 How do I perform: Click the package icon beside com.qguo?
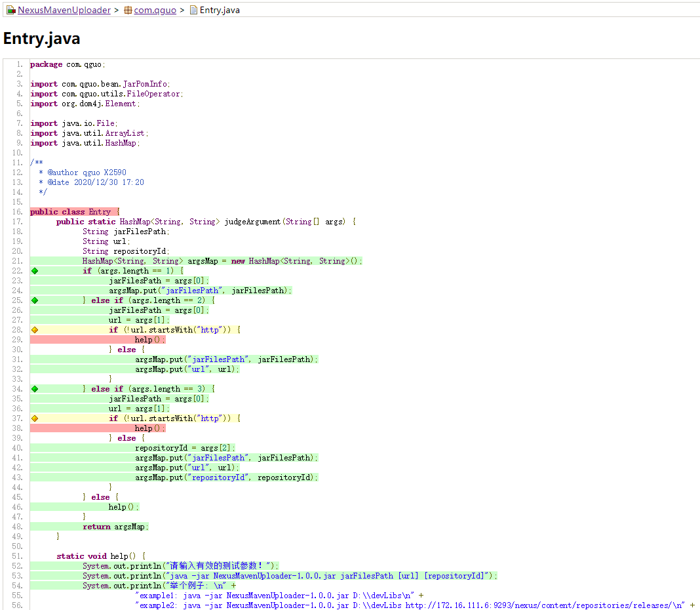(128, 10)
